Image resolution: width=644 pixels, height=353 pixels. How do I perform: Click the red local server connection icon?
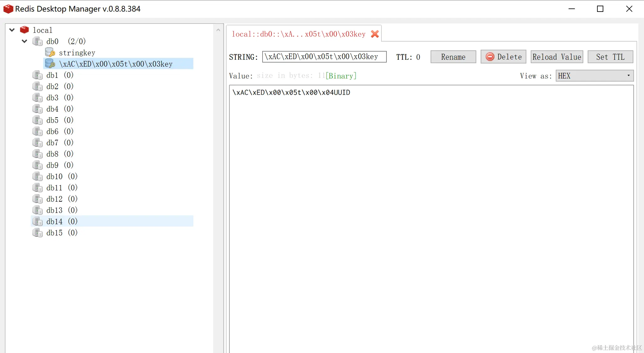(24, 30)
